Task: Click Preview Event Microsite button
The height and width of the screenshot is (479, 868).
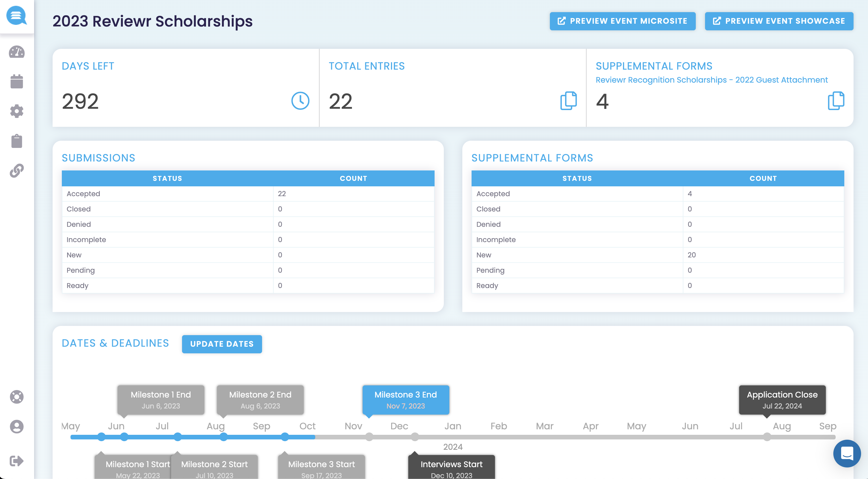Action: coord(622,21)
